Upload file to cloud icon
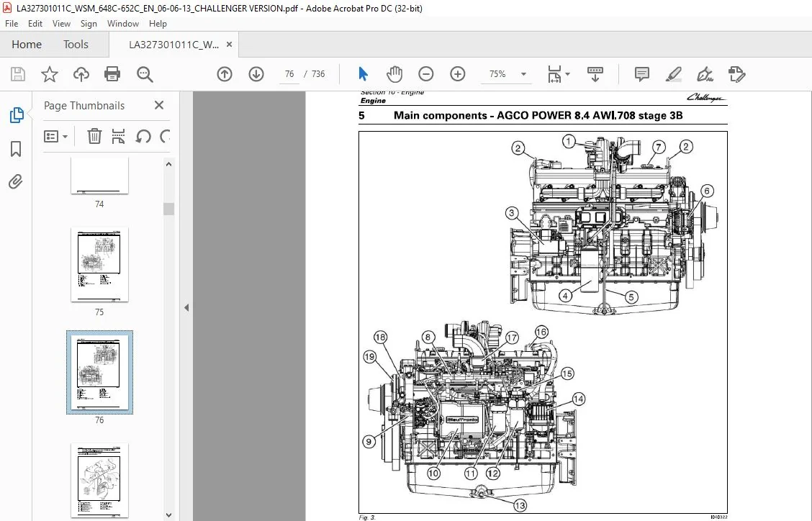The height and width of the screenshot is (521, 812). point(81,74)
